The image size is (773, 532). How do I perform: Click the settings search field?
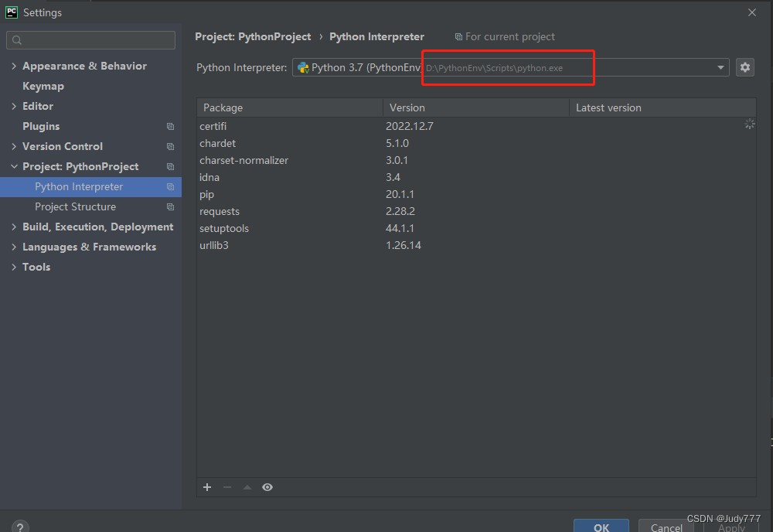[91, 39]
